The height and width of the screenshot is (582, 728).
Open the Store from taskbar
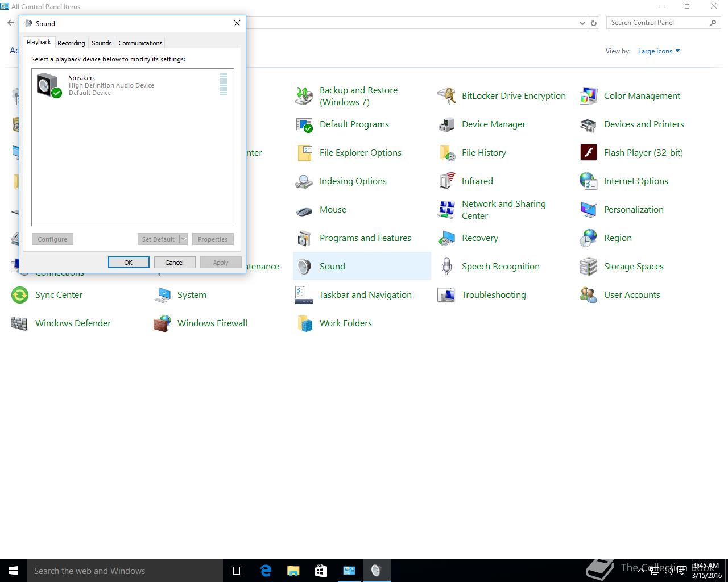pyautogui.click(x=321, y=571)
